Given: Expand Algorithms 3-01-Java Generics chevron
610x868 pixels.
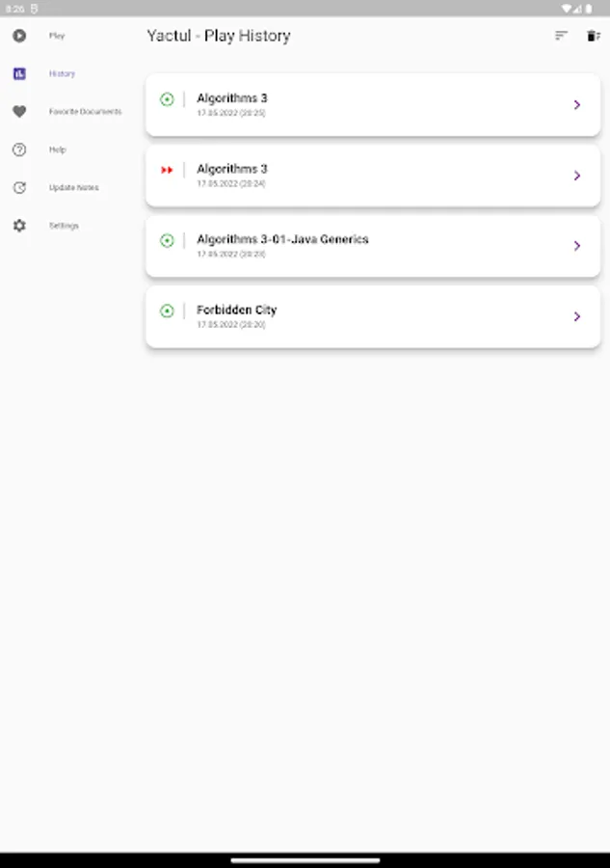Looking at the screenshot, I should [x=576, y=246].
